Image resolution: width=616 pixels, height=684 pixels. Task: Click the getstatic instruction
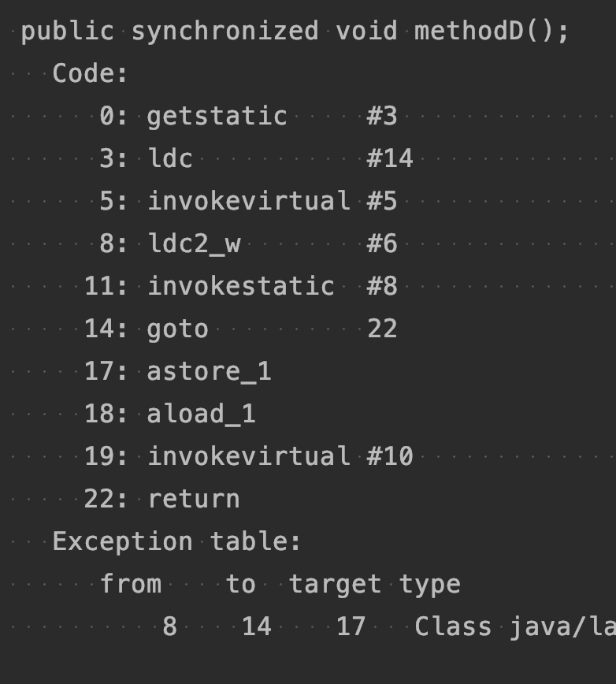pos(217,117)
